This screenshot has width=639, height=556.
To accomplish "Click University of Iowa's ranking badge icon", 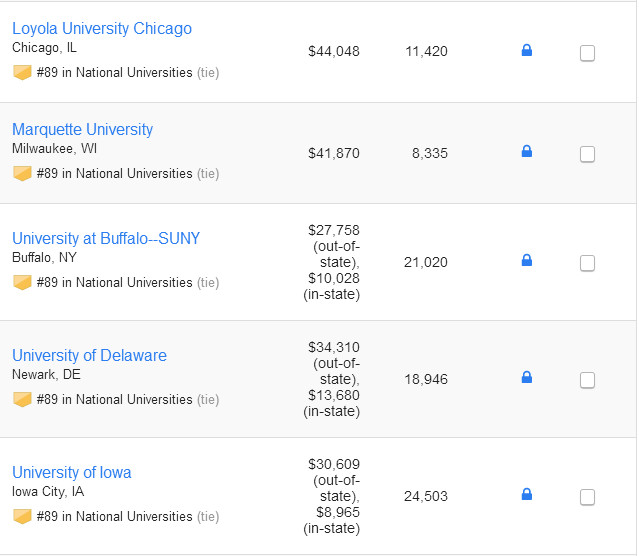I will (22, 516).
